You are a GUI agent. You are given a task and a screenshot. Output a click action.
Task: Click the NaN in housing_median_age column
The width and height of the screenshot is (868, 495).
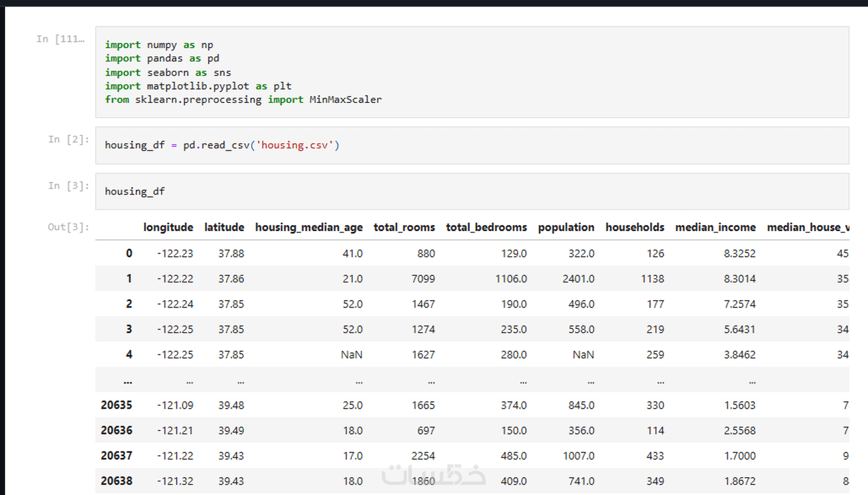pyautogui.click(x=352, y=355)
